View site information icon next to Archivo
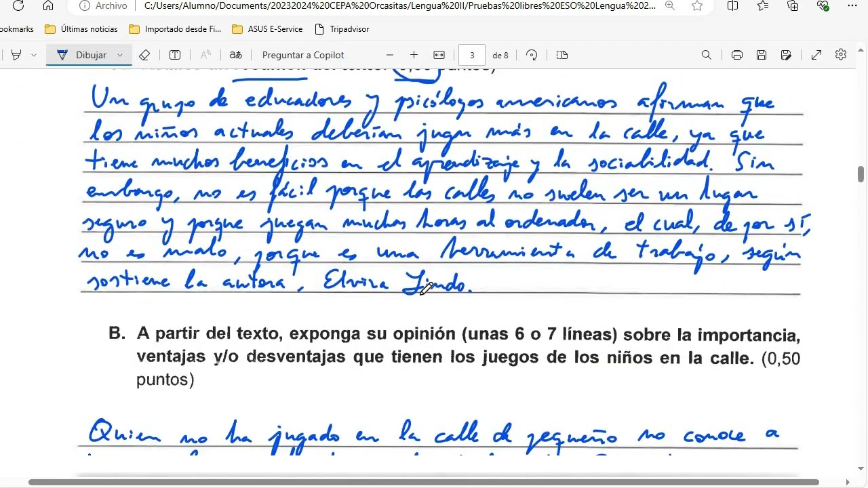868x488 pixels. (x=85, y=5)
